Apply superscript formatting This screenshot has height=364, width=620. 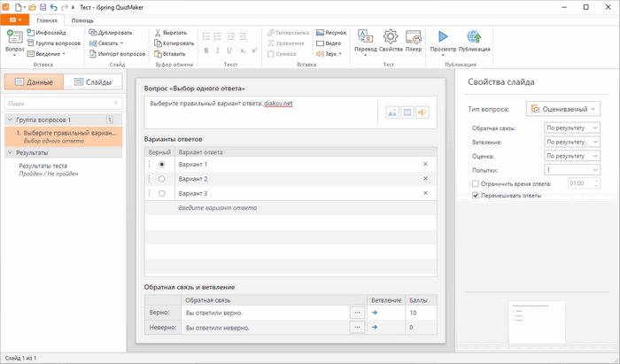click(254, 50)
